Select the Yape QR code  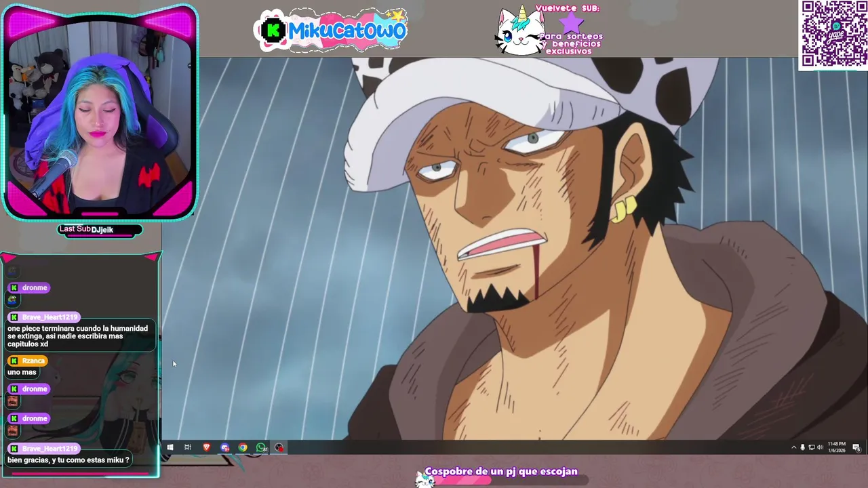tap(833, 34)
